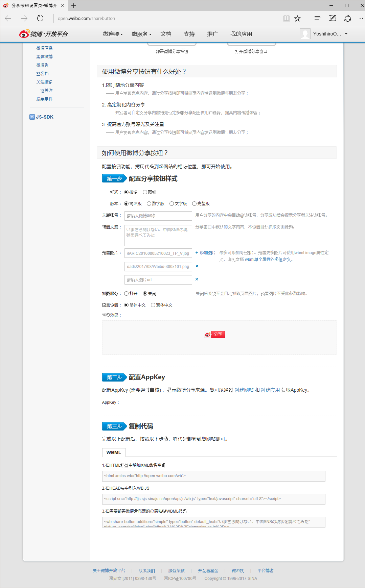Follow the 创建应用 link
Image resolution: width=365 pixels, height=588 pixels.
coord(270,390)
